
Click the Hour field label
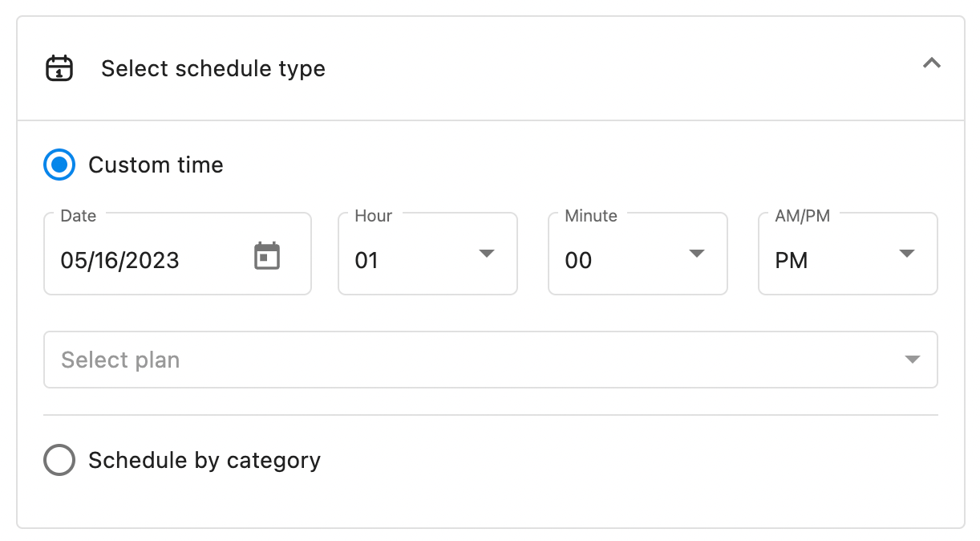374,216
